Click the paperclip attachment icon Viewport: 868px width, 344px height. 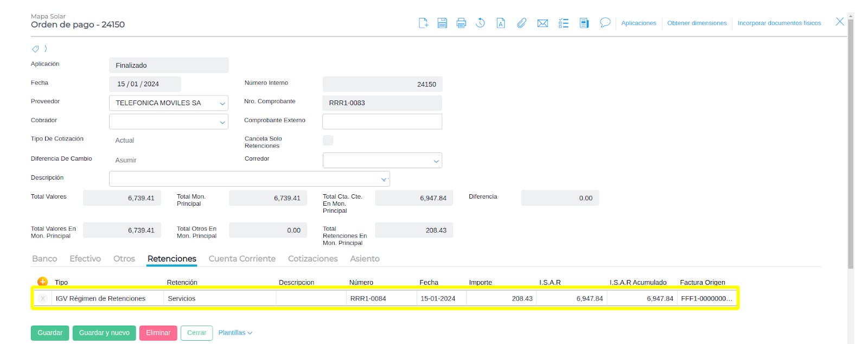click(x=521, y=23)
